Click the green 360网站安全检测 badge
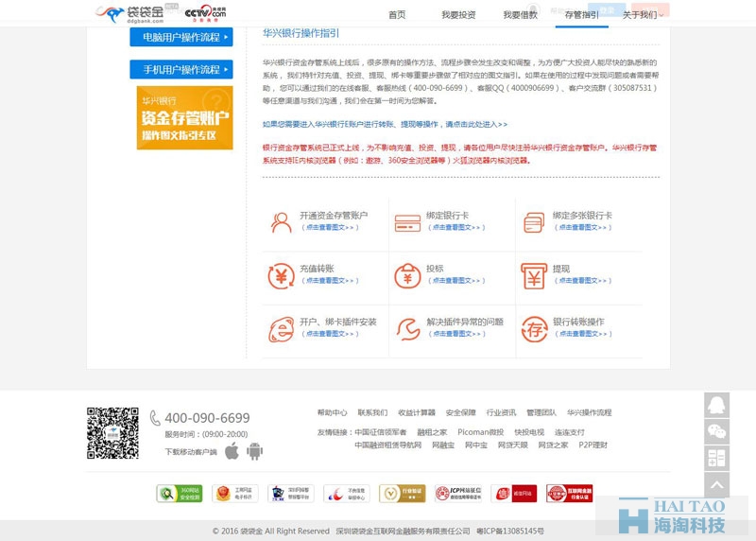The image size is (756, 541). tap(180, 493)
